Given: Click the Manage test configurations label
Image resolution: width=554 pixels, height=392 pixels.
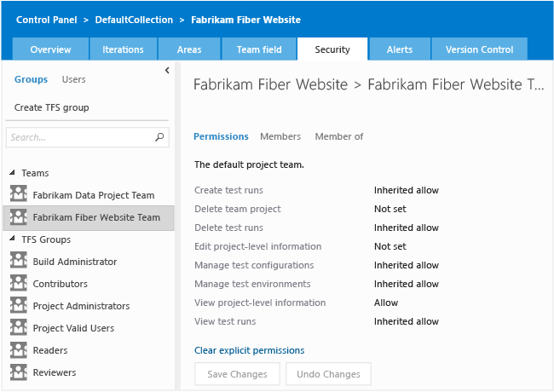Looking at the screenshot, I should (x=254, y=265).
